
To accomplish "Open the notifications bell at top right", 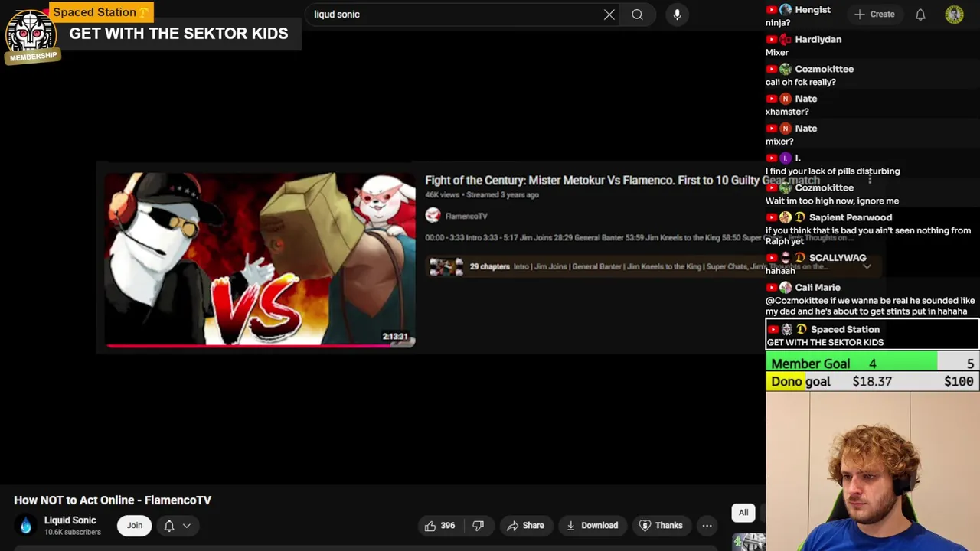I will (x=920, y=15).
